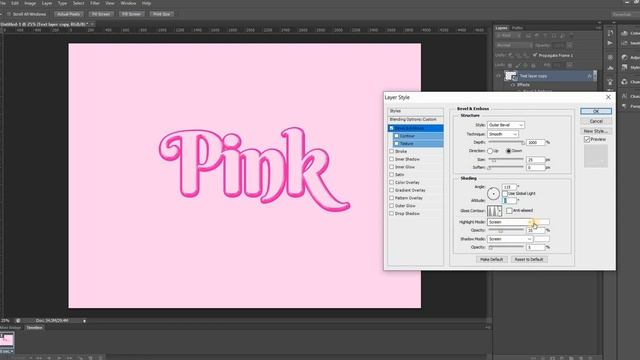
Task: Enable the Inner Glow checkbox
Action: [x=391, y=167]
